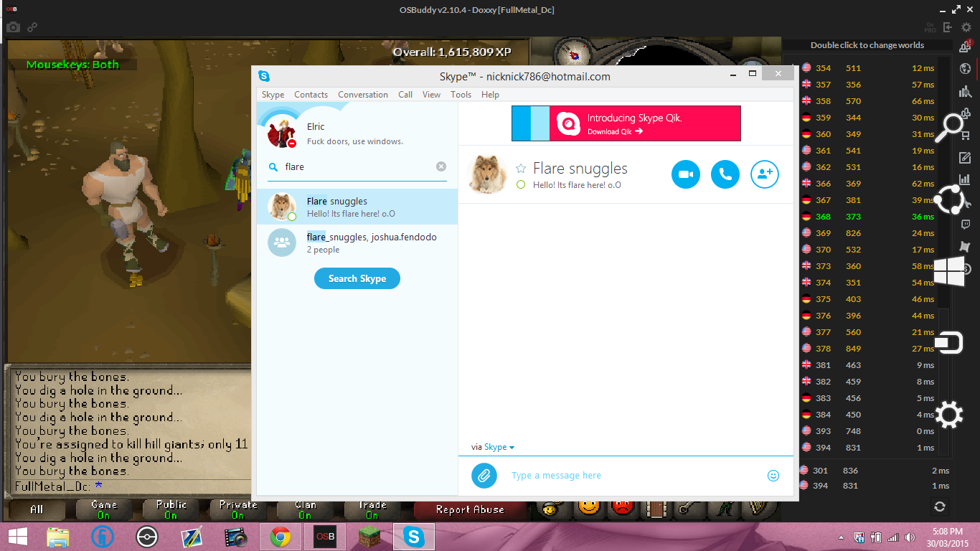Start a voice call with Flare snuggles
980x551 pixels.
[x=725, y=174]
